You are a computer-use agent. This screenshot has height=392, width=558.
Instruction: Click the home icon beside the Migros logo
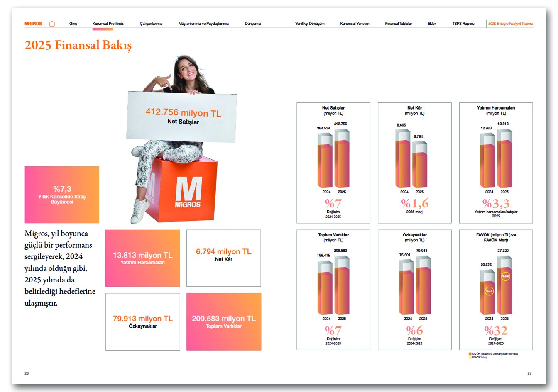click(x=52, y=24)
